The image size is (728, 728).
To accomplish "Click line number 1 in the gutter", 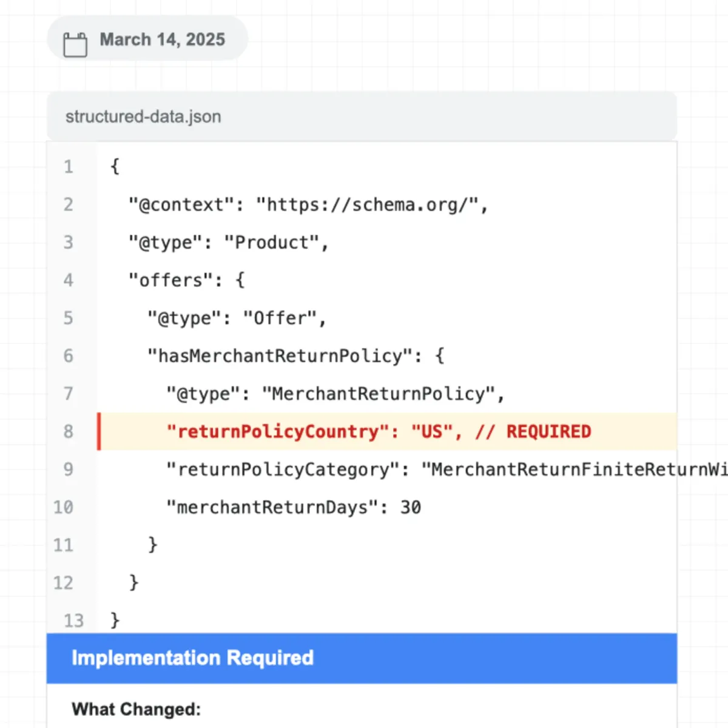I will coord(68,167).
